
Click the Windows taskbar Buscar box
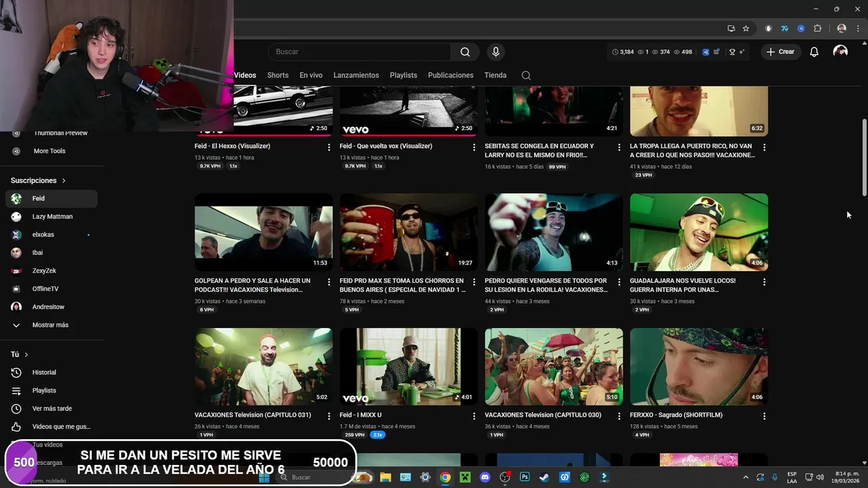coord(316,477)
